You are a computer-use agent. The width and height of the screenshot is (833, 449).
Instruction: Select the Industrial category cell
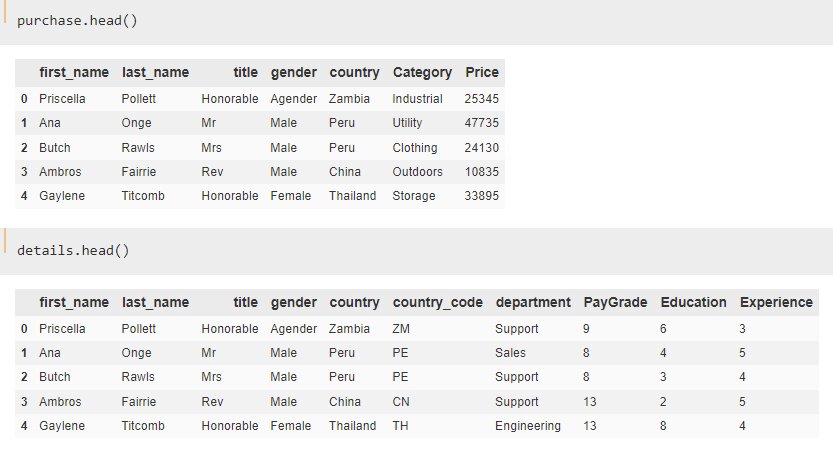[x=417, y=99]
